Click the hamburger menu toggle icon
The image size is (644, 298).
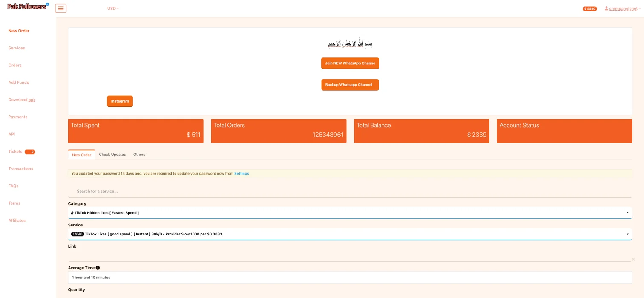pos(60,8)
